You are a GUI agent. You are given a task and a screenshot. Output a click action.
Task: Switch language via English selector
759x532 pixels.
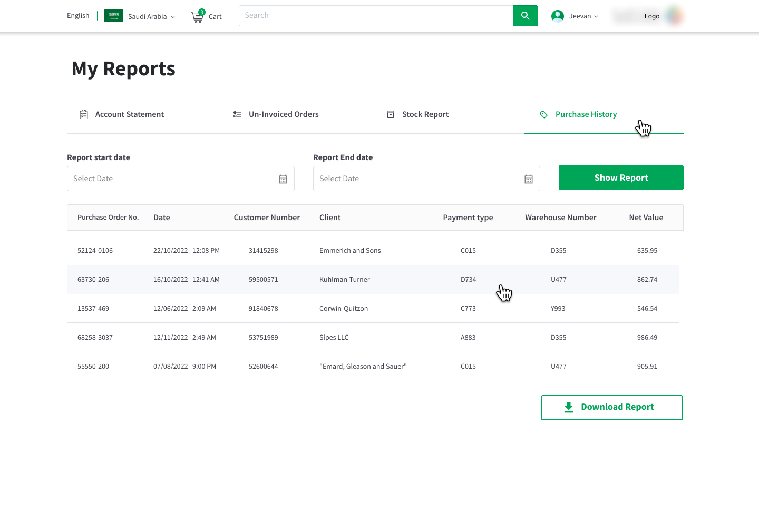pyautogui.click(x=78, y=16)
